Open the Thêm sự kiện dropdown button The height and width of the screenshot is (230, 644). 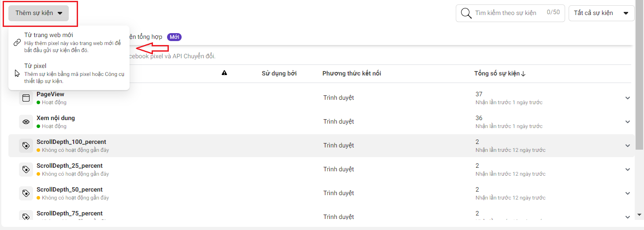tap(39, 13)
